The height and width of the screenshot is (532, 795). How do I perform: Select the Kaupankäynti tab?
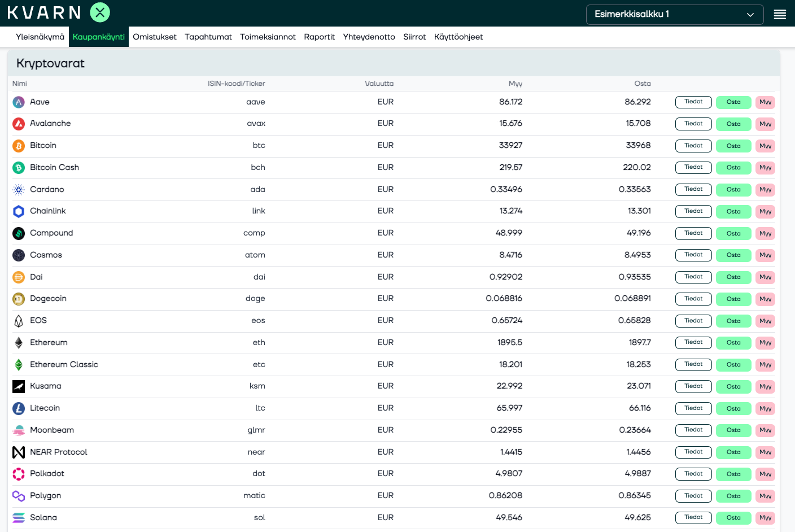99,37
